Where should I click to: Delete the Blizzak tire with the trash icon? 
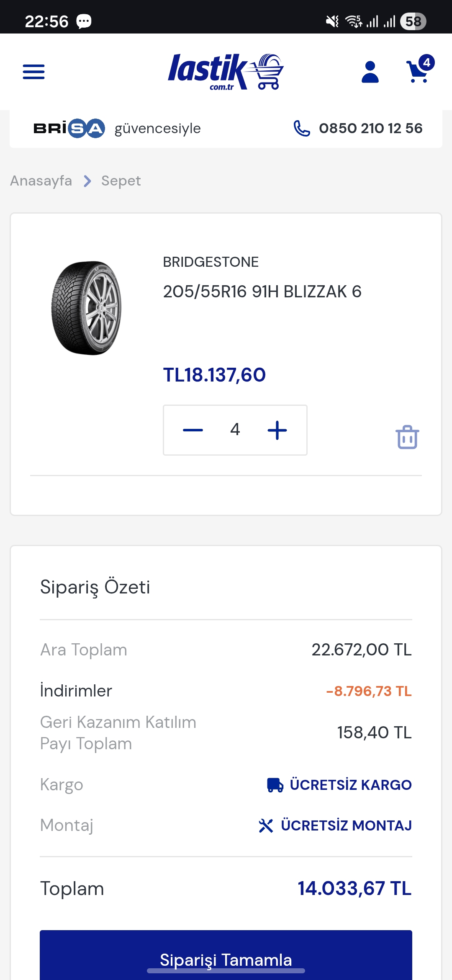pos(407,437)
